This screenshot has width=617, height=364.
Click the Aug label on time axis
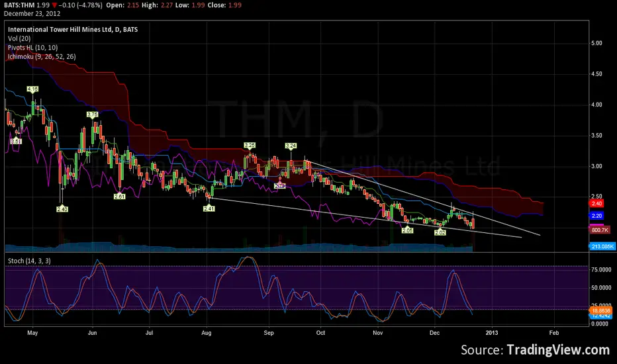[206, 333]
